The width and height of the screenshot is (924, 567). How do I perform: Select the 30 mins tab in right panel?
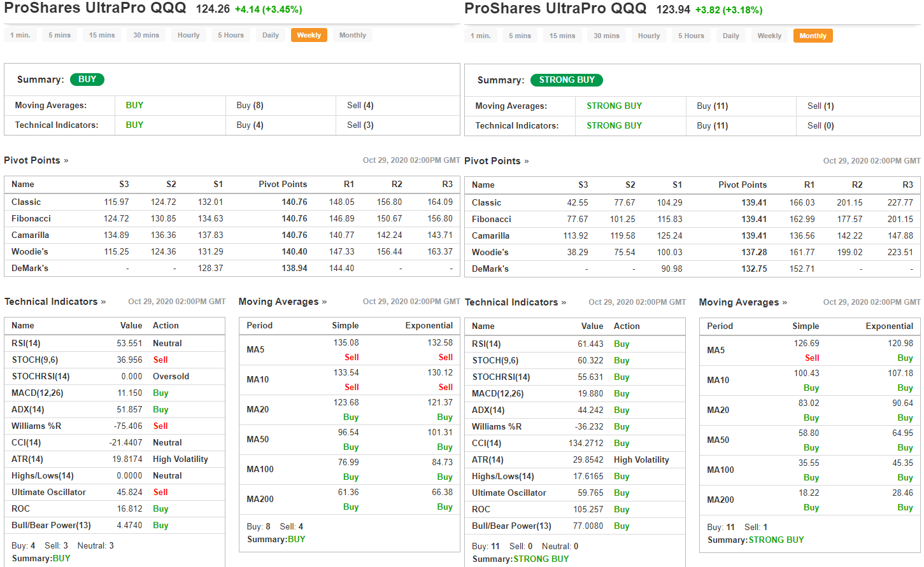(x=606, y=36)
